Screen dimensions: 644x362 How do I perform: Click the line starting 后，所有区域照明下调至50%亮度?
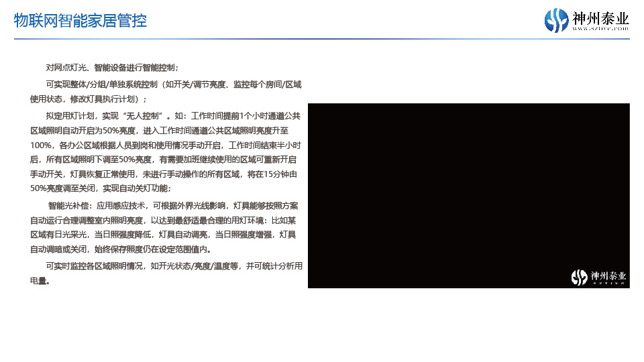[x=163, y=160]
